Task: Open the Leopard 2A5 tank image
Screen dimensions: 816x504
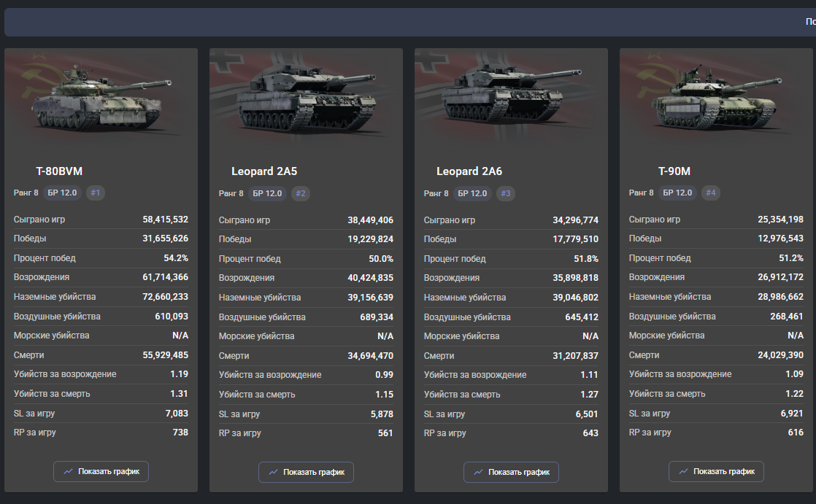Action: tap(306, 98)
